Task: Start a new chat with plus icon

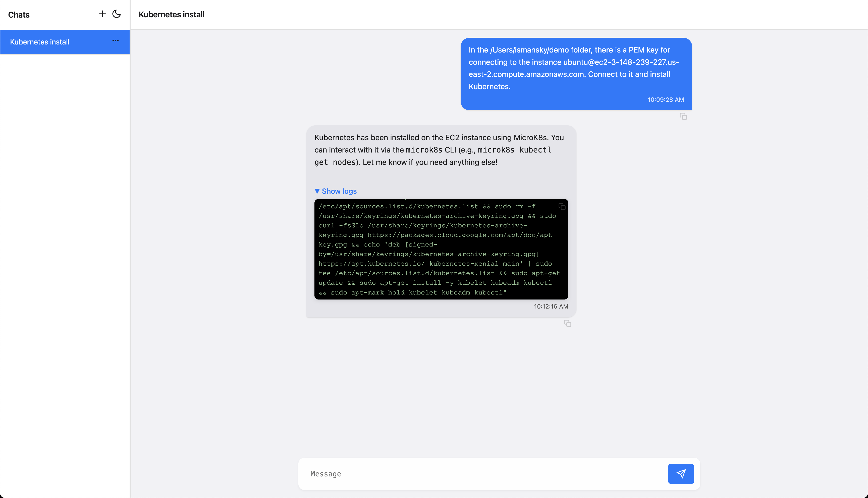Action: point(102,14)
